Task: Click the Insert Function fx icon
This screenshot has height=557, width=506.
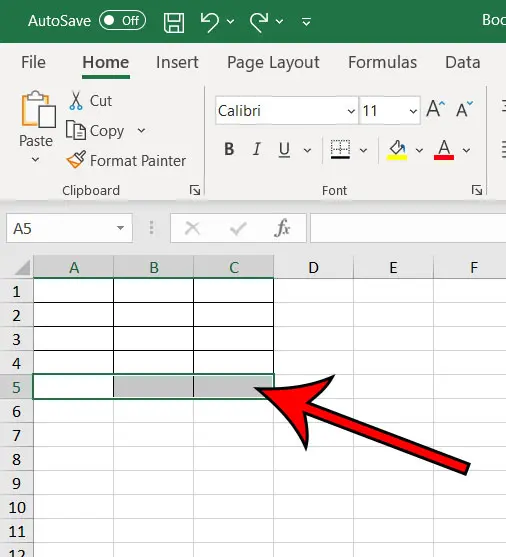Action: pos(282,228)
